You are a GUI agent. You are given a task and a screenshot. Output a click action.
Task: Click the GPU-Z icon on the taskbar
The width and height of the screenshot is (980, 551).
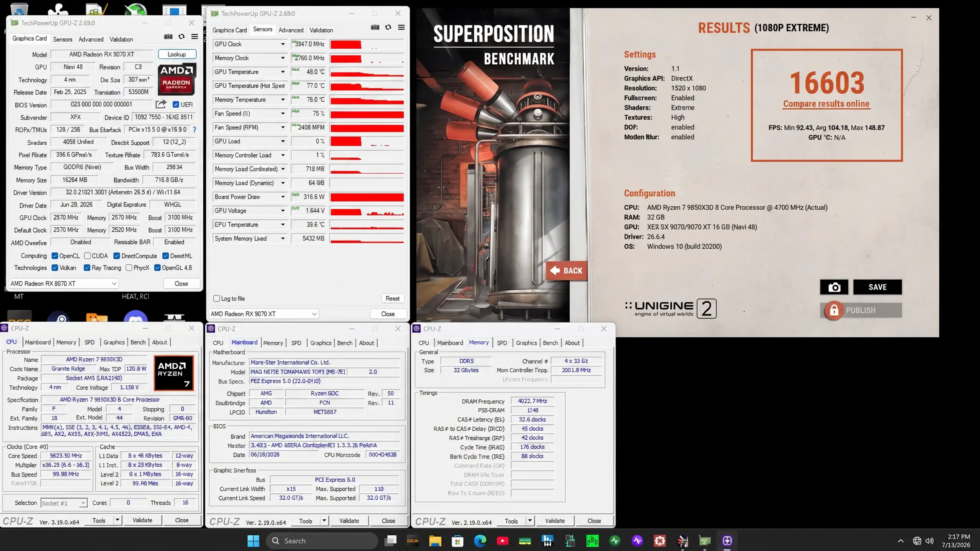705,541
